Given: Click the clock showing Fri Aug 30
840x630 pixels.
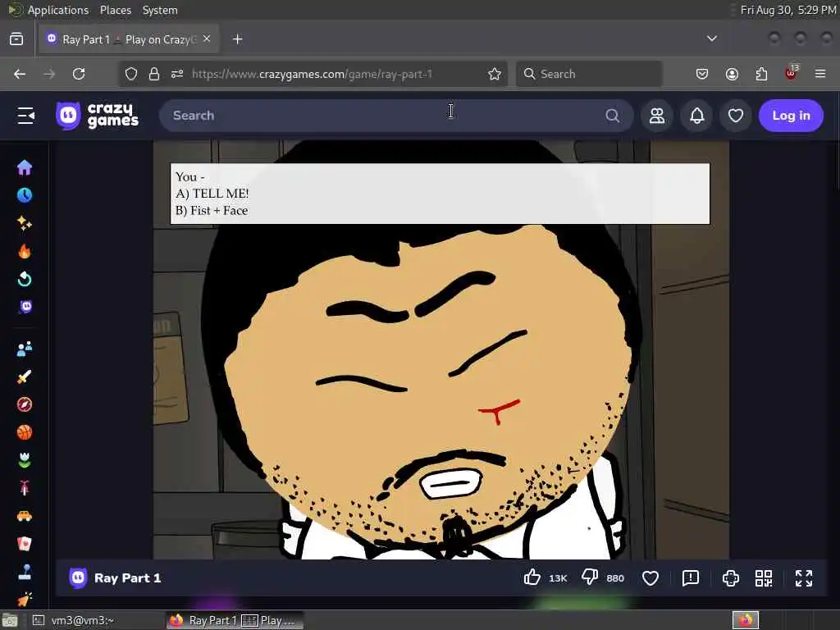Looking at the screenshot, I should pos(788,10).
